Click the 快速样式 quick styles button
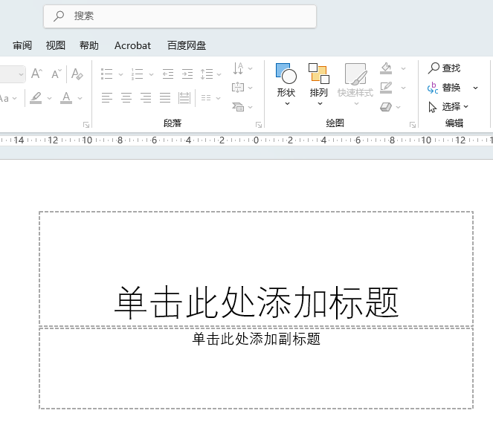Viewport: 493px width, 448px height. pos(355,85)
